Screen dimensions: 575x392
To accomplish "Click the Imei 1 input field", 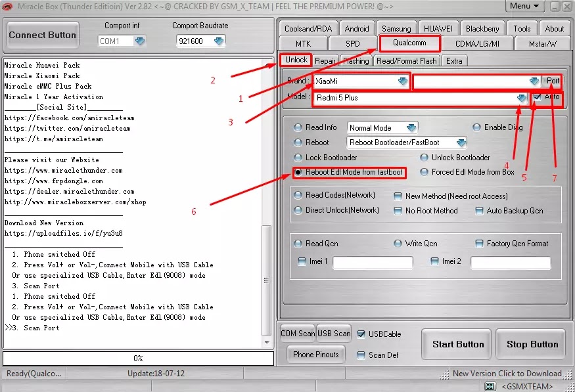I will (x=373, y=263).
